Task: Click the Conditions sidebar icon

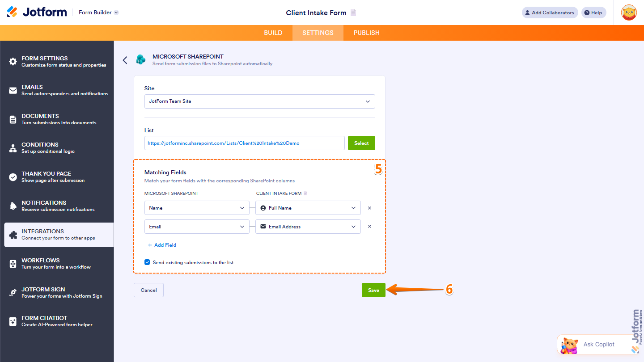Action: point(12,147)
